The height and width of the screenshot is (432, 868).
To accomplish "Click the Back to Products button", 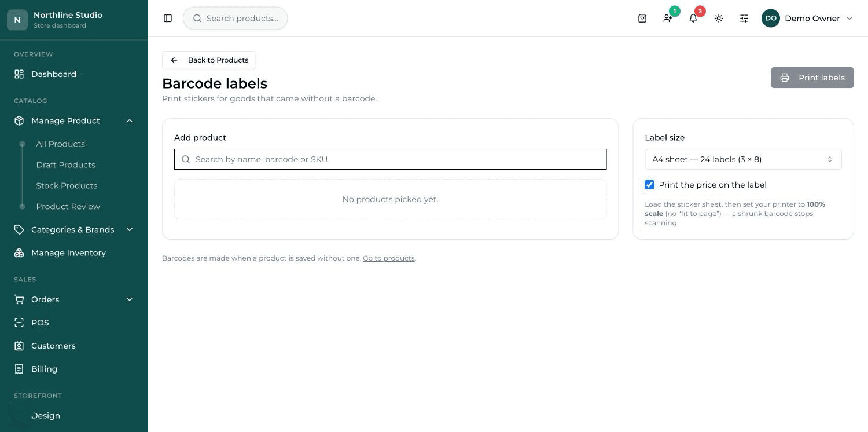I will 209,60.
